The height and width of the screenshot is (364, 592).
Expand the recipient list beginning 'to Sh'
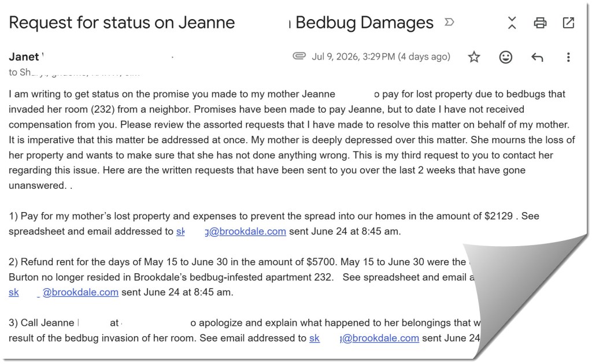(x=75, y=72)
